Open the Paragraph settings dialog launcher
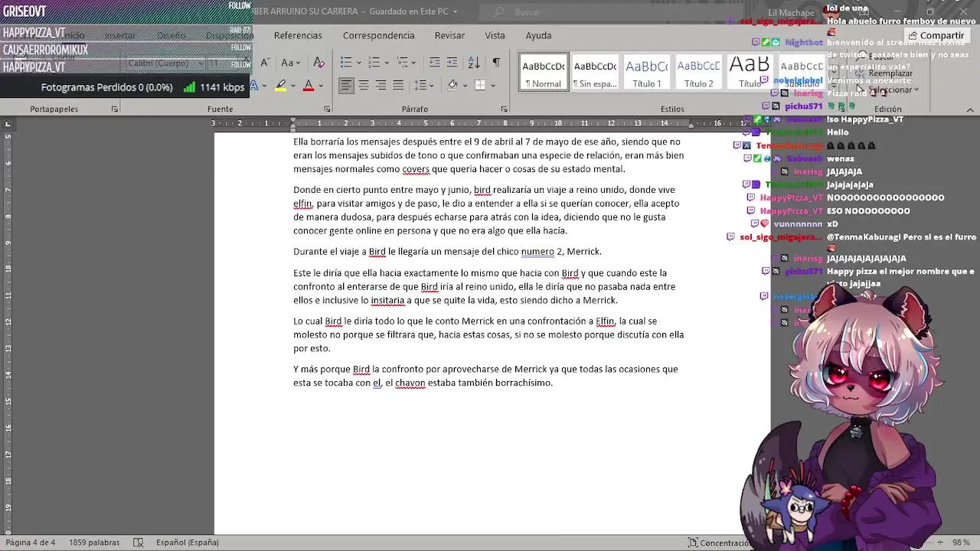 point(504,109)
